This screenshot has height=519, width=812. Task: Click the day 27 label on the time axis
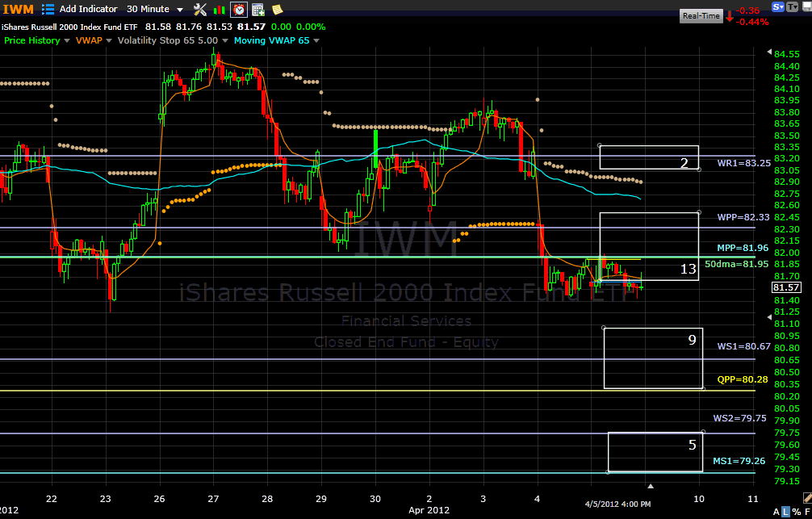tap(213, 499)
